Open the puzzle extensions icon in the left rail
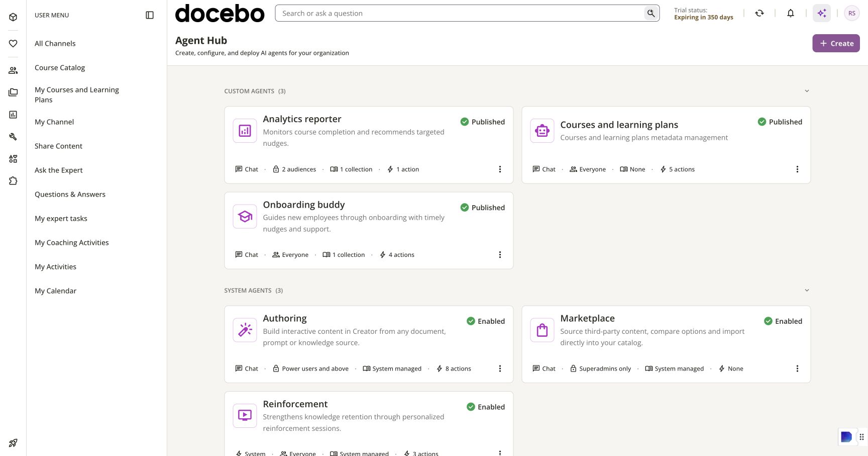The height and width of the screenshot is (456, 868). click(x=13, y=181)
